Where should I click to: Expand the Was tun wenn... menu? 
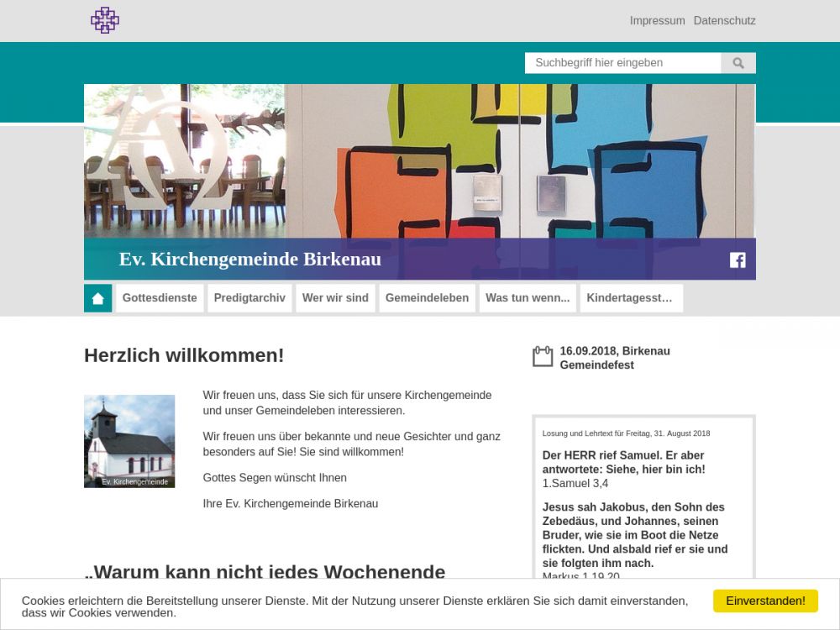click(x=528, y=298)
